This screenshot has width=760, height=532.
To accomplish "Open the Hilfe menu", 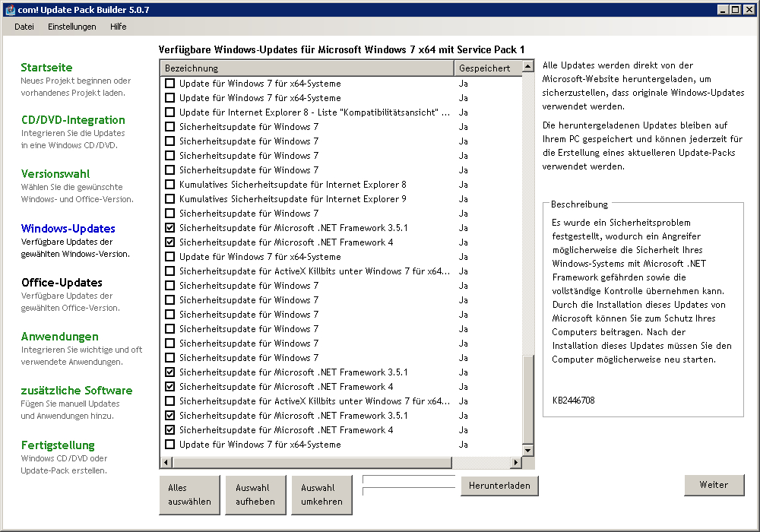I will click(119, 27).
